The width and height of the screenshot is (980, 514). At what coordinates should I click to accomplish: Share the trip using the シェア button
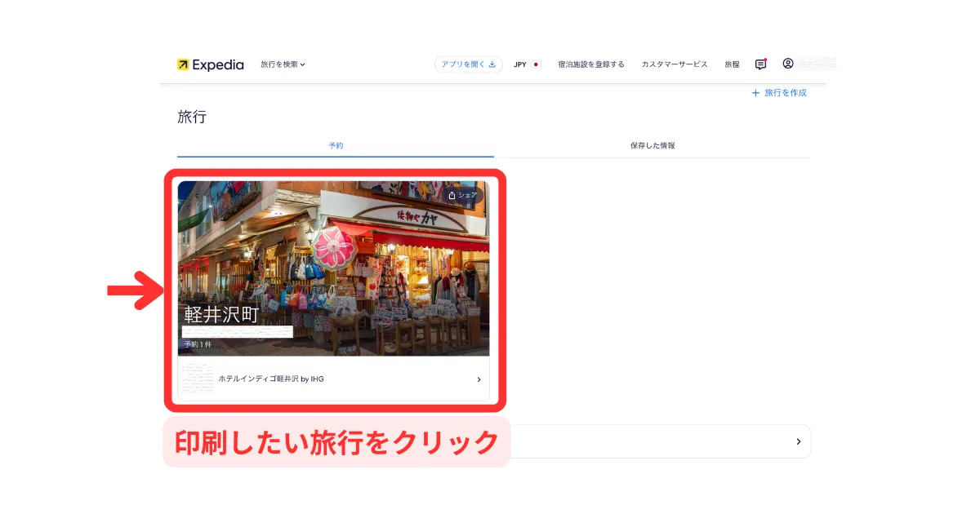pos(462,196)
